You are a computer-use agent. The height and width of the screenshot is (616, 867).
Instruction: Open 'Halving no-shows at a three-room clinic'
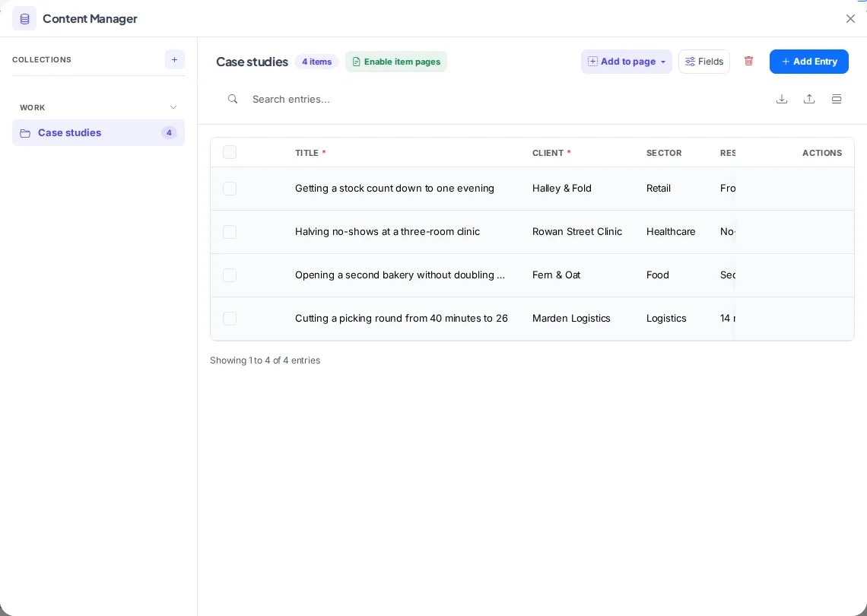pyautogui.click(x=388, y=231)
